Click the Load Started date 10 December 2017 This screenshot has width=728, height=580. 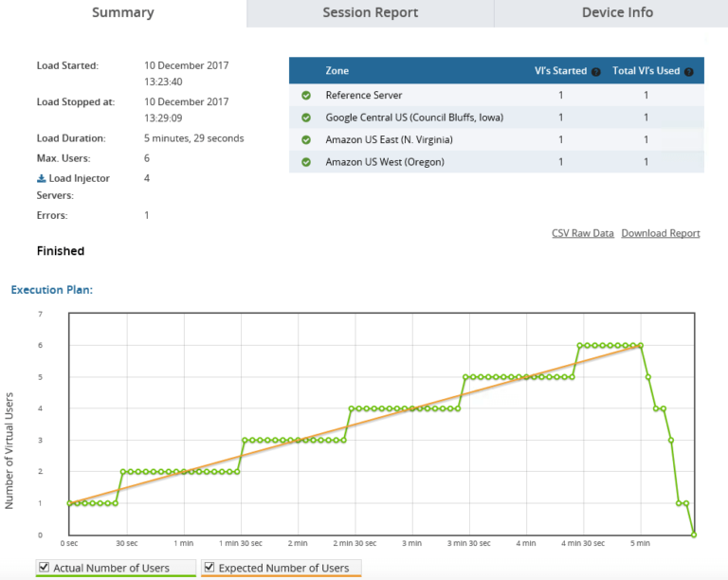(x=186, y=65)
